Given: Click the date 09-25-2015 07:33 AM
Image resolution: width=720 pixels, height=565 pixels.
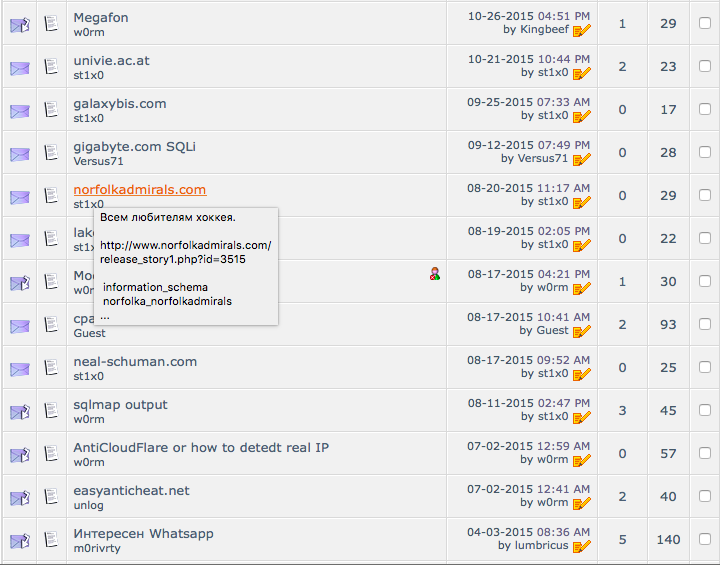Looking at the screenshot, I should tap(529, 102).
